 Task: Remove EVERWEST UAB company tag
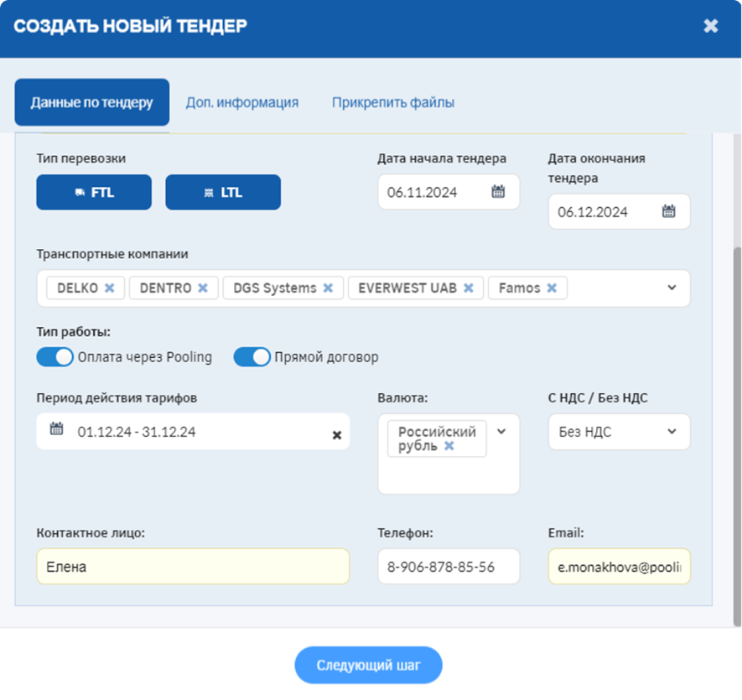point(469,288)
